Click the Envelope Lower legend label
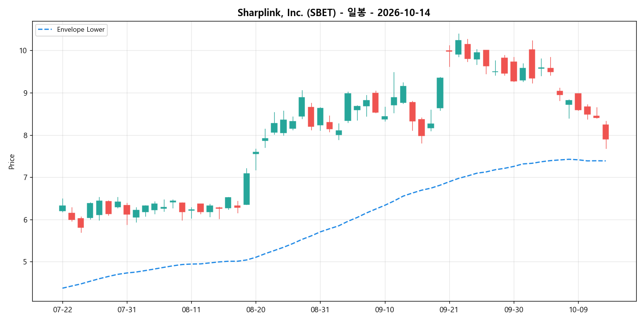 click(80, 30)
